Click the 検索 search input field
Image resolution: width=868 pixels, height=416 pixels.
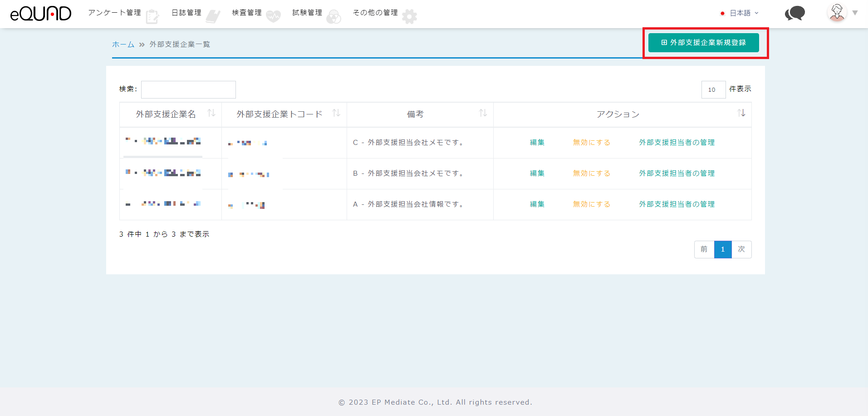(x=188, y=89)
